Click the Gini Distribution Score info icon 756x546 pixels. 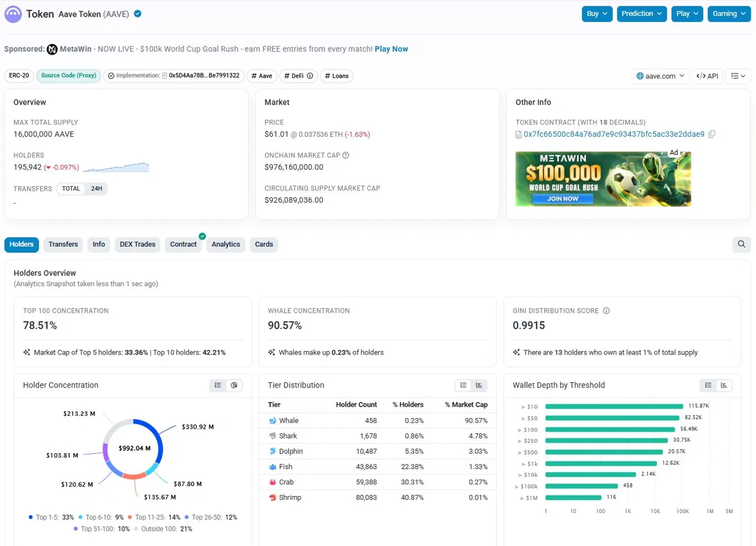[x=606, y=311]
